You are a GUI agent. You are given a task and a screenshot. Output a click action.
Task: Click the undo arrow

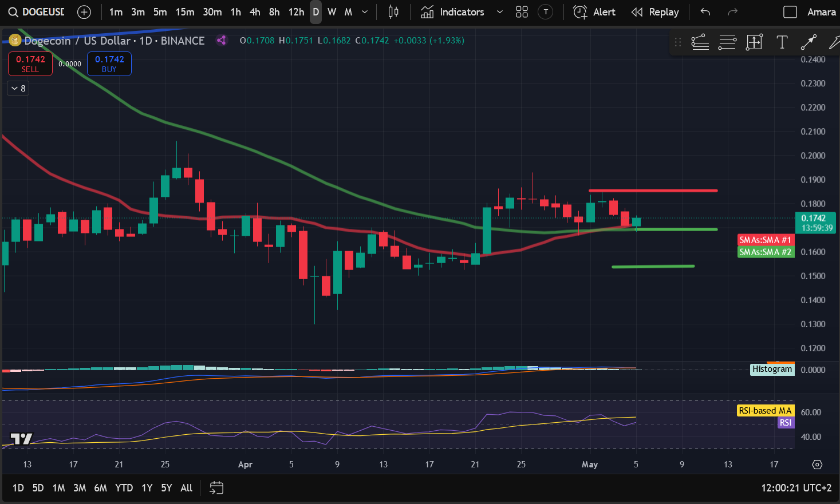pyautogui.click(x=705, y=12)
